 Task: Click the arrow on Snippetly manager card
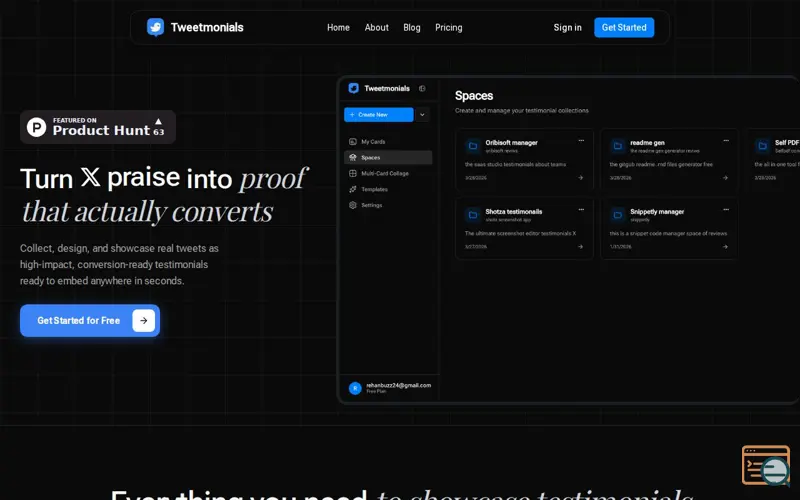point(726,246)
